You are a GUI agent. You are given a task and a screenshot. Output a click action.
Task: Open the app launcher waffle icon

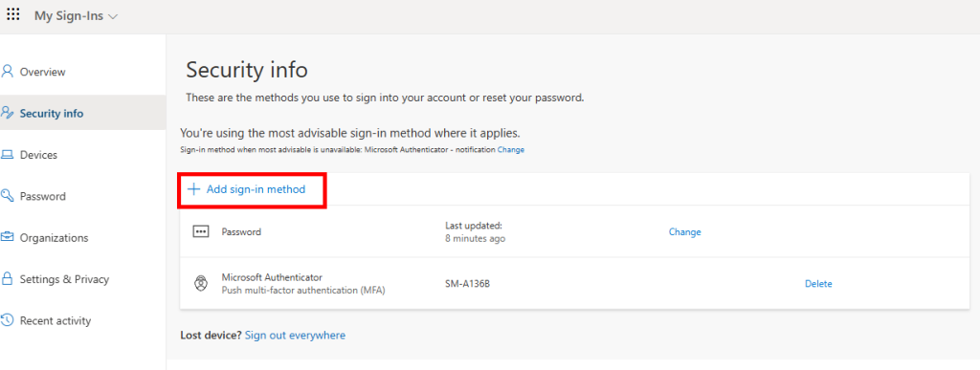click(13, 14)
